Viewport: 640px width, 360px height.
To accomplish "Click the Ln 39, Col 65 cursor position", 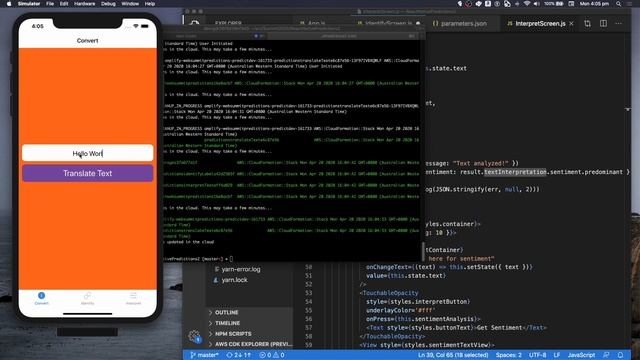I will pyautogui.click(x=453, y=355).
